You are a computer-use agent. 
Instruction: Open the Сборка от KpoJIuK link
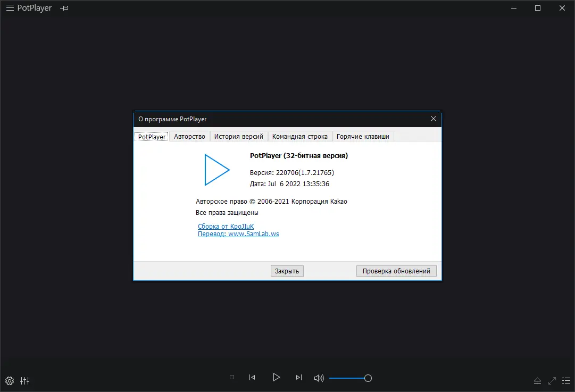(x=226, y=226)
